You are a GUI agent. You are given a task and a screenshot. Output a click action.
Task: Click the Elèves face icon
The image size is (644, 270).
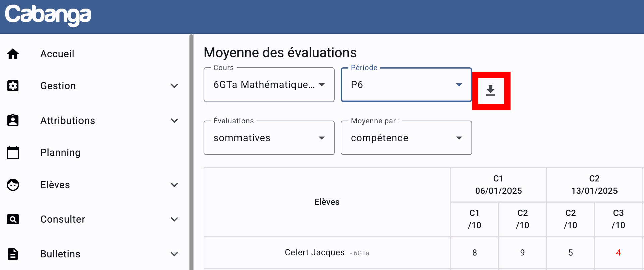pyautogui.click(x=13, y=185)
